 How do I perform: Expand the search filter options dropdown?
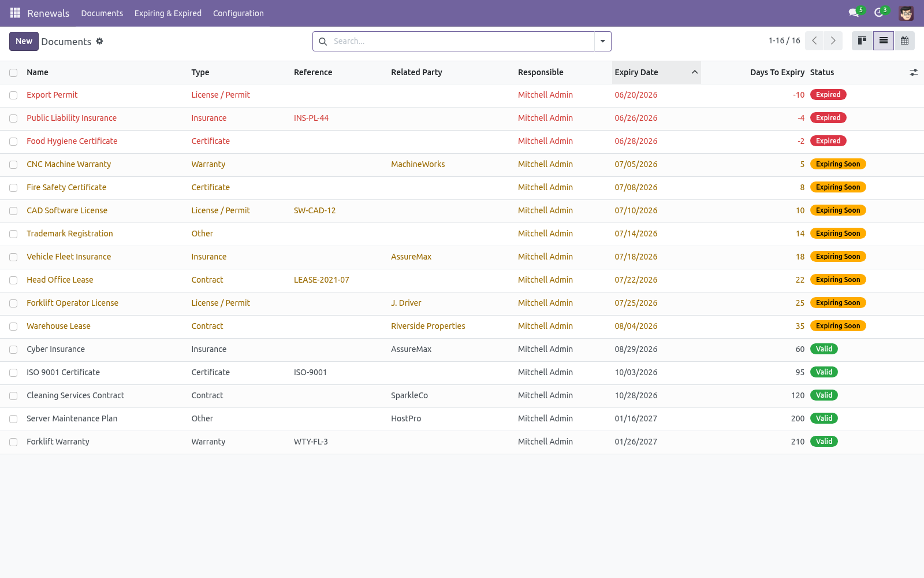[x=602, y=41]
